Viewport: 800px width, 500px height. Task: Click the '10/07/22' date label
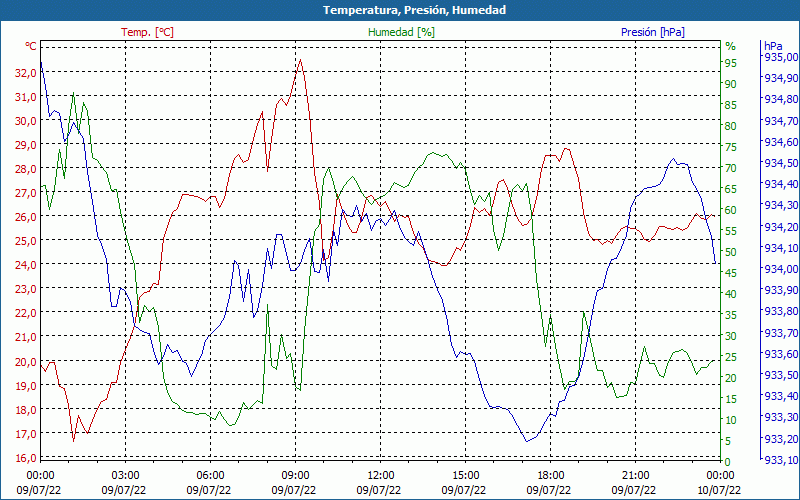coord(719,490)
